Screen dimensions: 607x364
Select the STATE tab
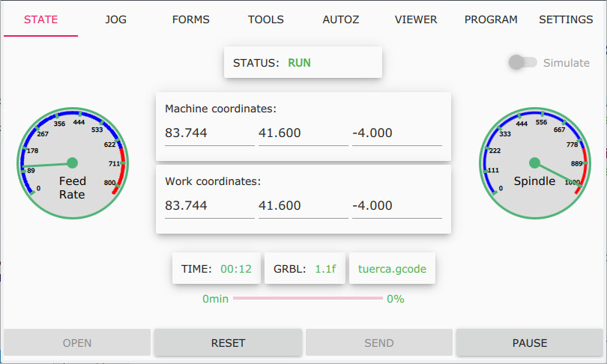pyautogui.click(x=40, y=19)
